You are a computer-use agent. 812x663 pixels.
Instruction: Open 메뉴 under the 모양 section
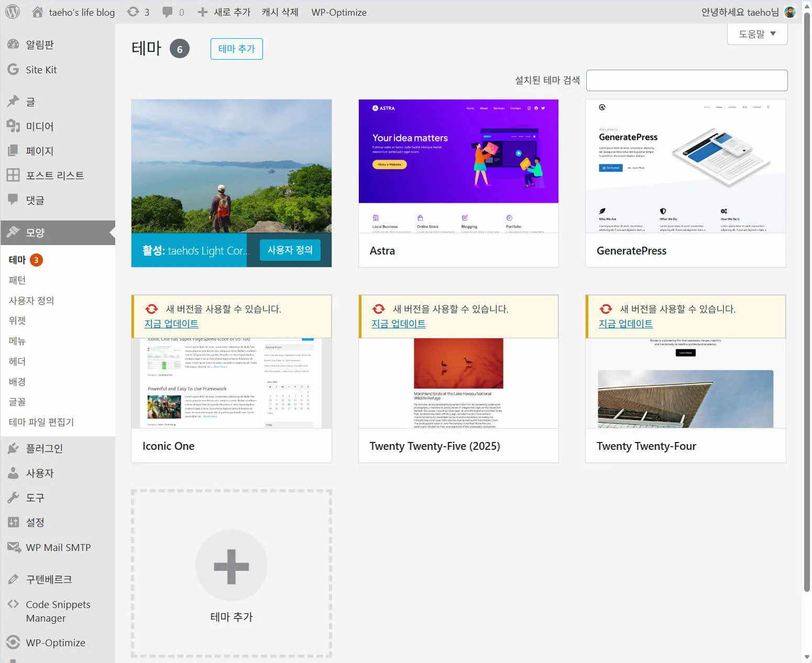coord(17,341)
